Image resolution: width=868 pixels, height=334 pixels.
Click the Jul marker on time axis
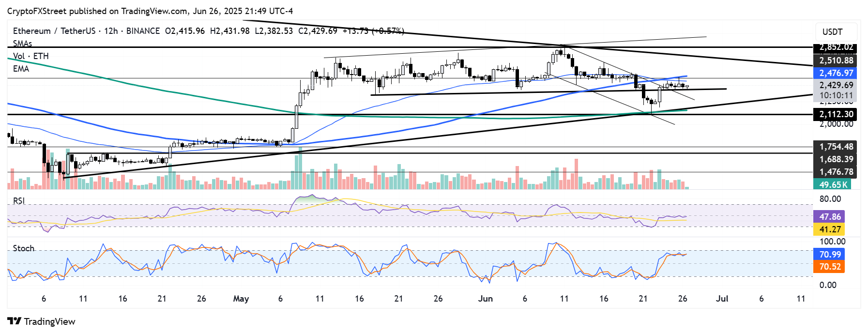tap(722, 299)
